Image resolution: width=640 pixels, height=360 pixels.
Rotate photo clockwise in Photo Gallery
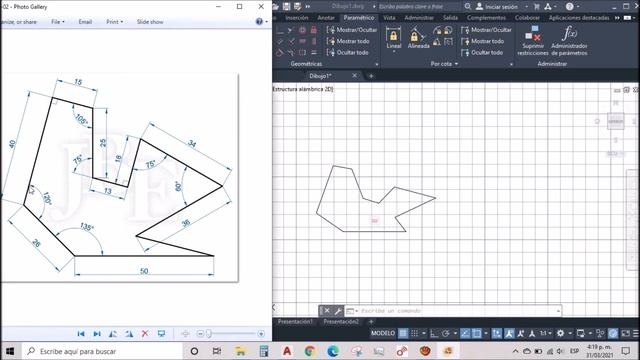pyautogui.click(x=129, y=334)
